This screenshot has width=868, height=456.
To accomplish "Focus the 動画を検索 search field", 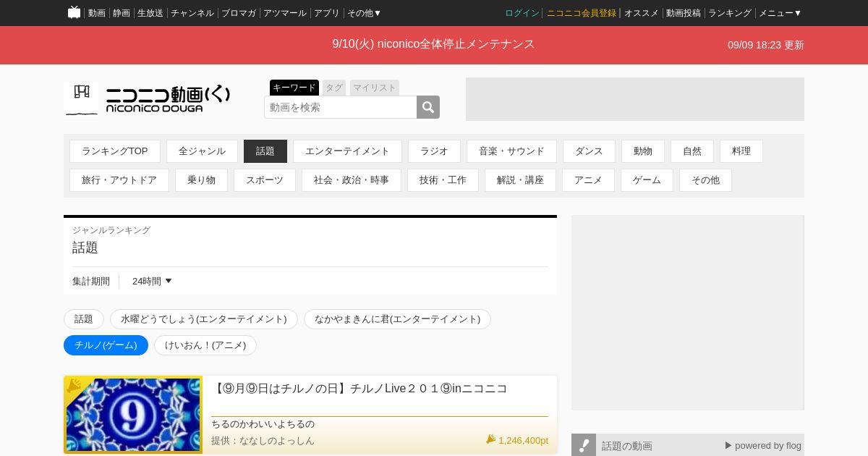I will pos(341,107).
